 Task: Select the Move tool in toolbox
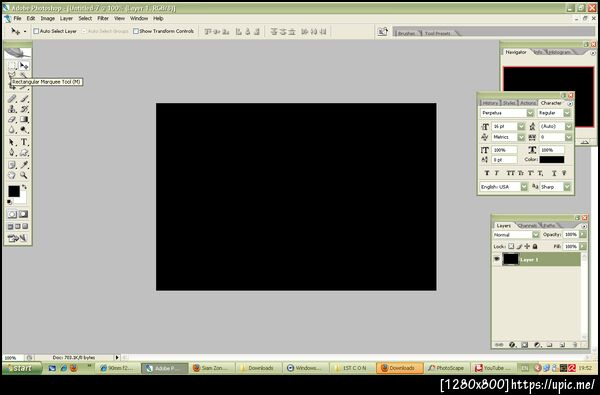pyautogui.click(x=24, y=65)
